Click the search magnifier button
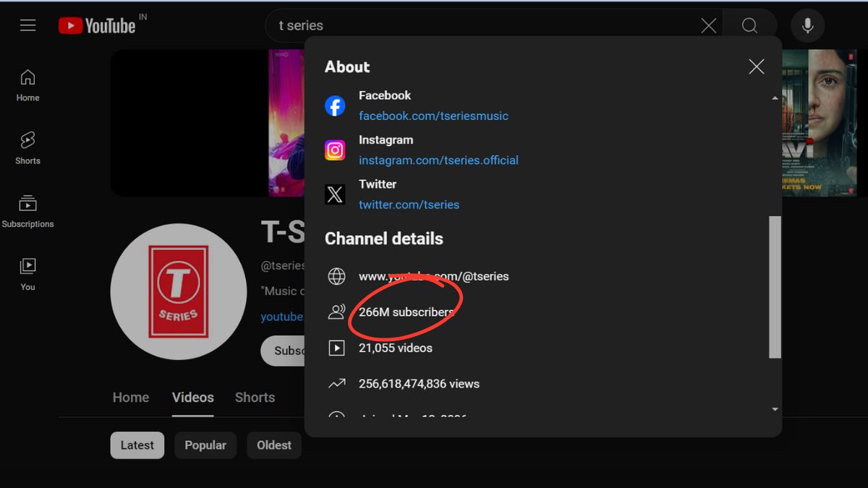 click(x=749, y=26)
